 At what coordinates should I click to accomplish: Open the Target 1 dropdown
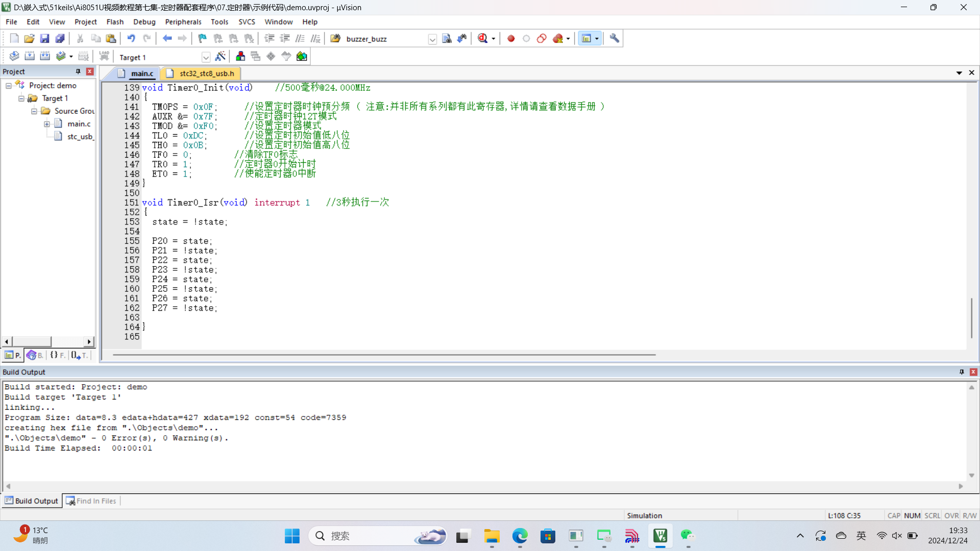click(x=206, y=57)
